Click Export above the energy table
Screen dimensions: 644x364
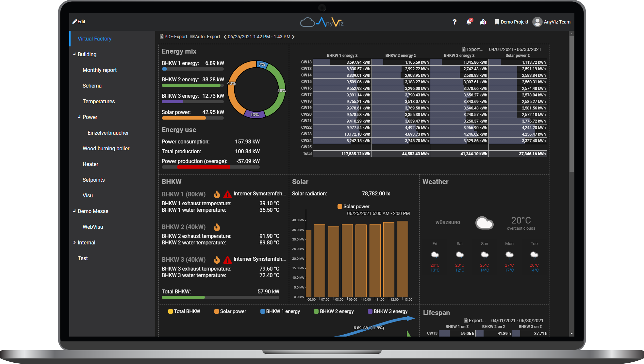(x=472, y=49)
